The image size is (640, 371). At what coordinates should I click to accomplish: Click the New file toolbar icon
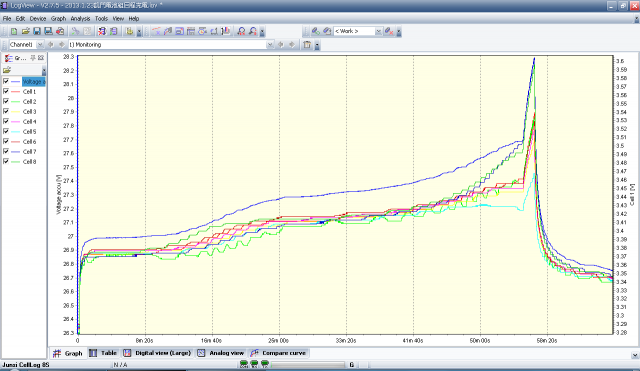pos(14,31)
